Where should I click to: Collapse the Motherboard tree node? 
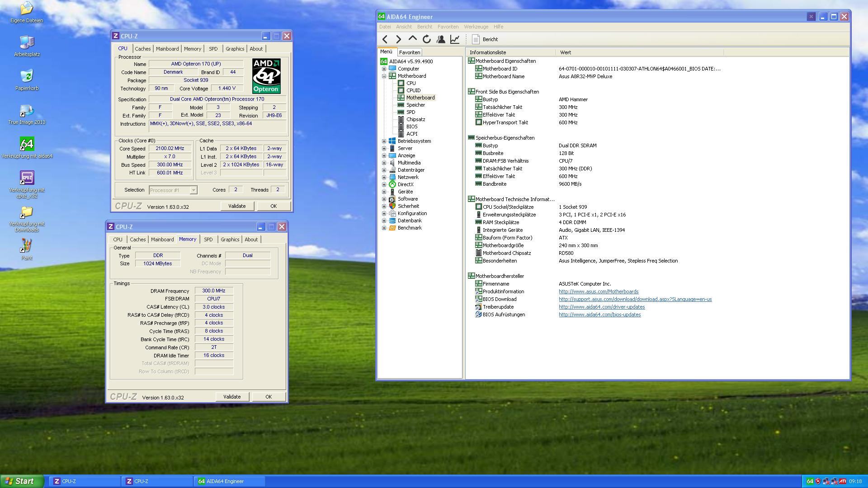[384, 76]
